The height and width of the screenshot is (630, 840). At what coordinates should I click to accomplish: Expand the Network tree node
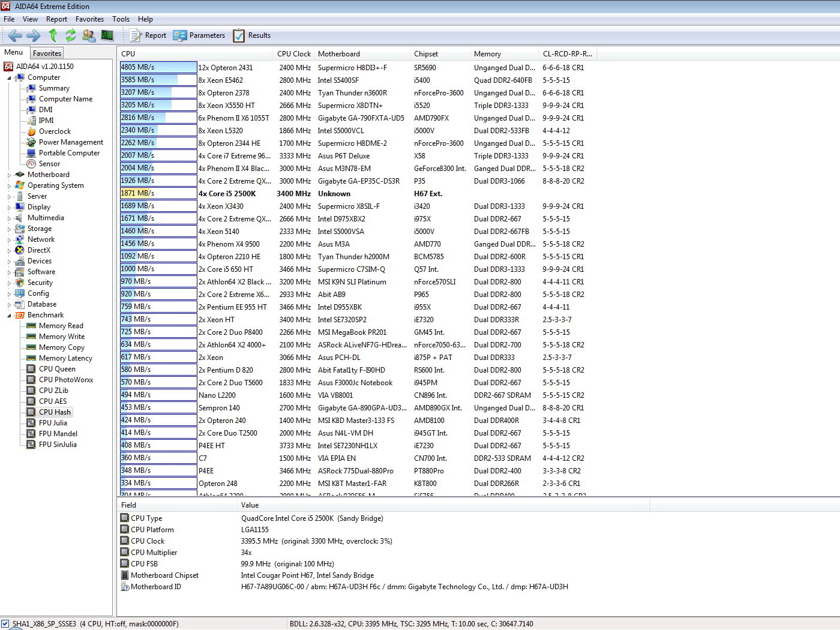(9, 240)
